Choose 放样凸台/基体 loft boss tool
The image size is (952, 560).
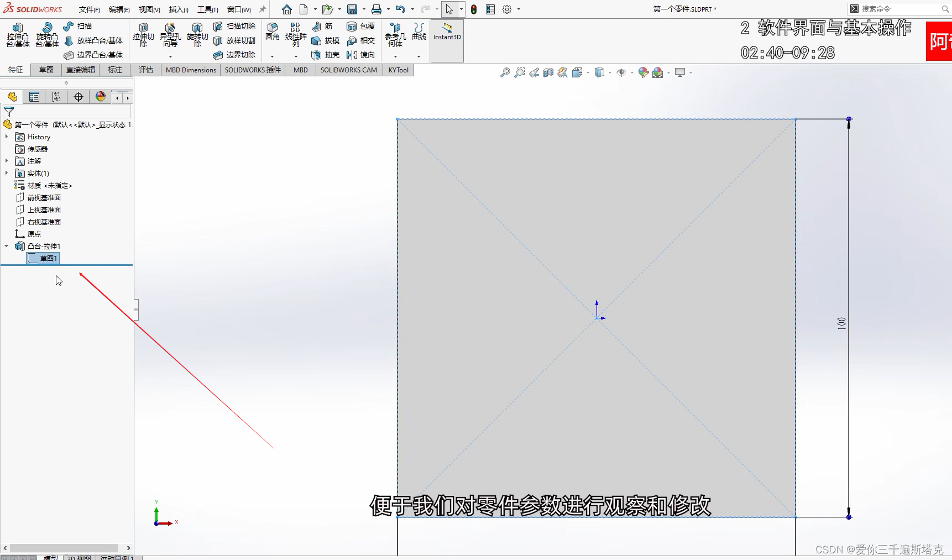[x=93, y=40]
